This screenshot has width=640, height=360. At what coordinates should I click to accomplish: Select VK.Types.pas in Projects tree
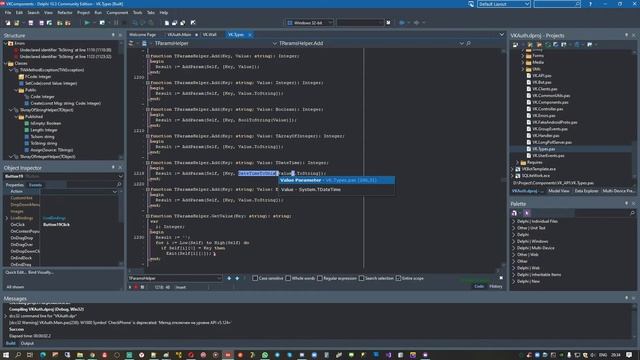(543, 149)
